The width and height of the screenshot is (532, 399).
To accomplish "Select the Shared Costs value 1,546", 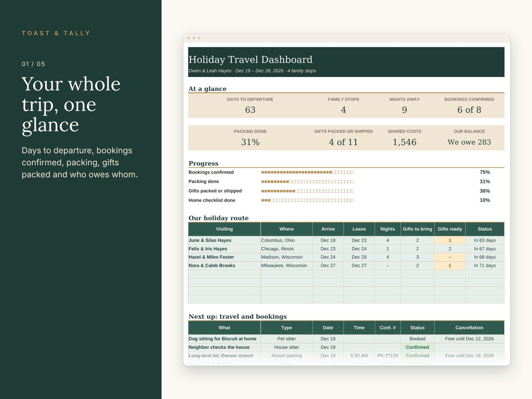I will click(x=404, y=142).
